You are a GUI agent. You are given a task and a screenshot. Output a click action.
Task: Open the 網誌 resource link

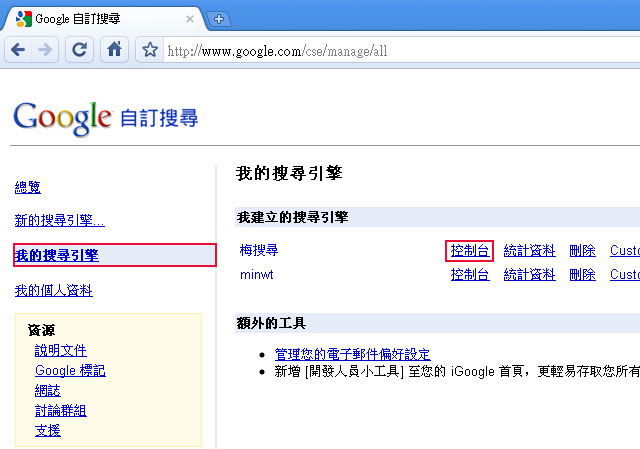pyautogui.click(x=48, y=391)
